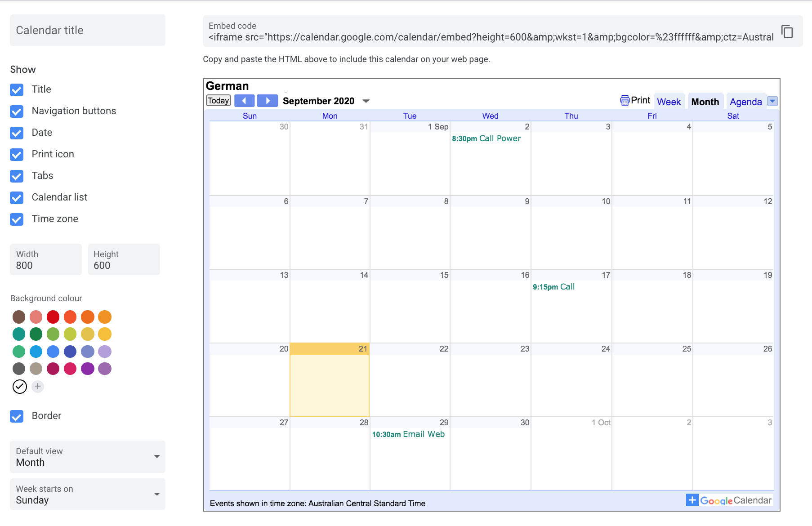Disable the Title display option

(16, 90)
